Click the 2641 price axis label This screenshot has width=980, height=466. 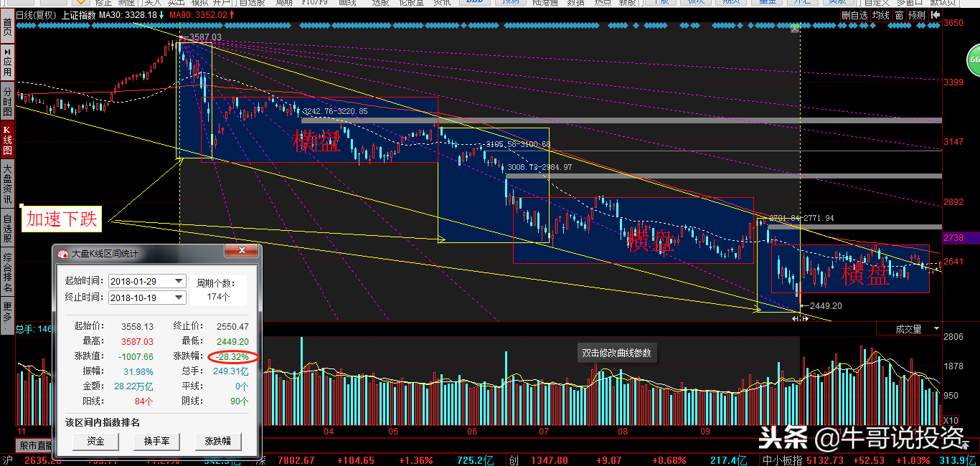[x=954, y=262]
